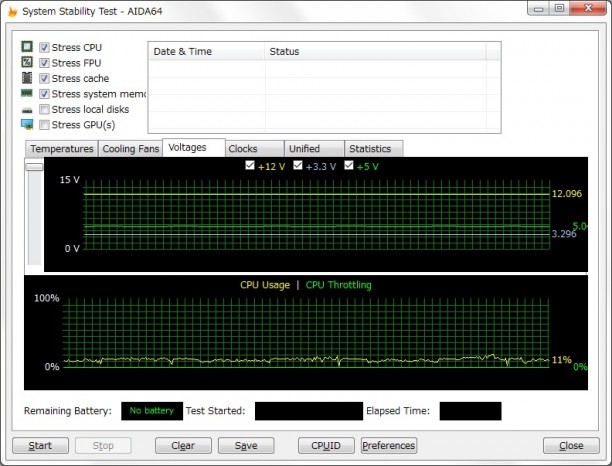Hide the +12 V graph line checkbox
612x466 pixels.
pyautogui.click(x=250, y=165)
